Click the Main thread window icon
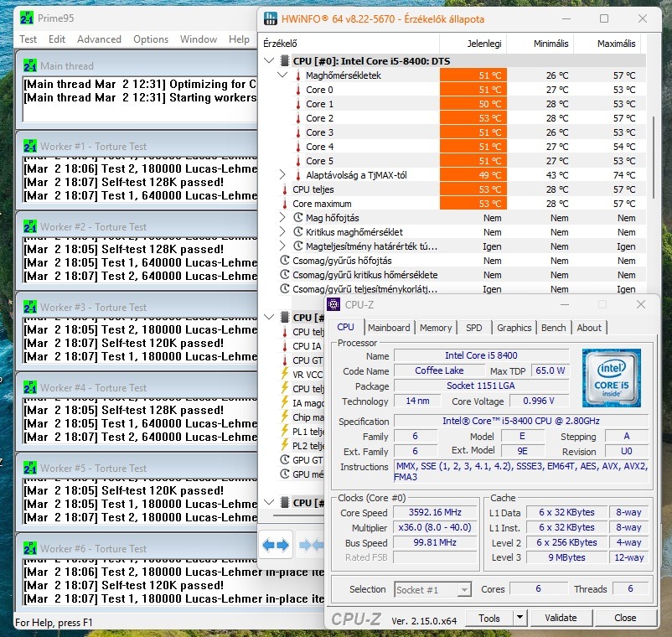The image size is (672, 637). (x=30, y=65)
